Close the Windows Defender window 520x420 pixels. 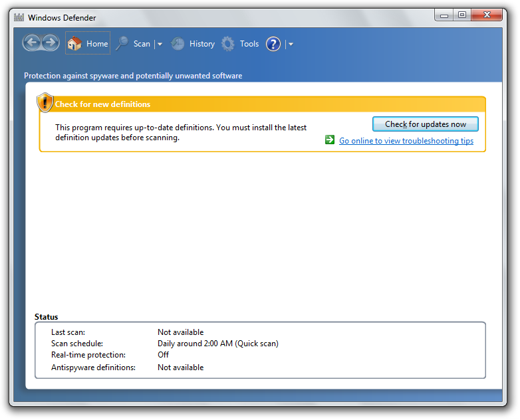pyautogui.click(x=487, y=15)
